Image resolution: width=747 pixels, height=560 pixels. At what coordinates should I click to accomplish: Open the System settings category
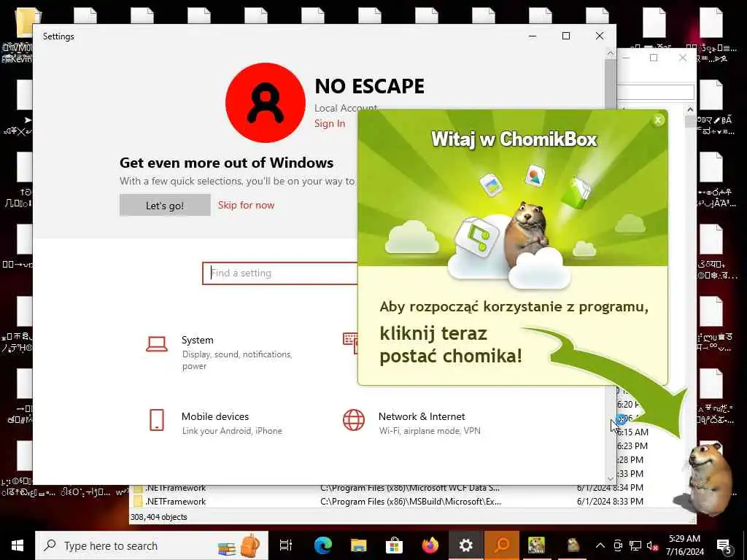219,352
